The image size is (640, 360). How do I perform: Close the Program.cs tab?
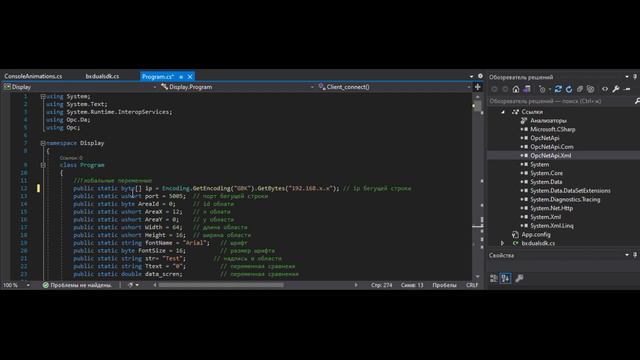pos(190,76)
